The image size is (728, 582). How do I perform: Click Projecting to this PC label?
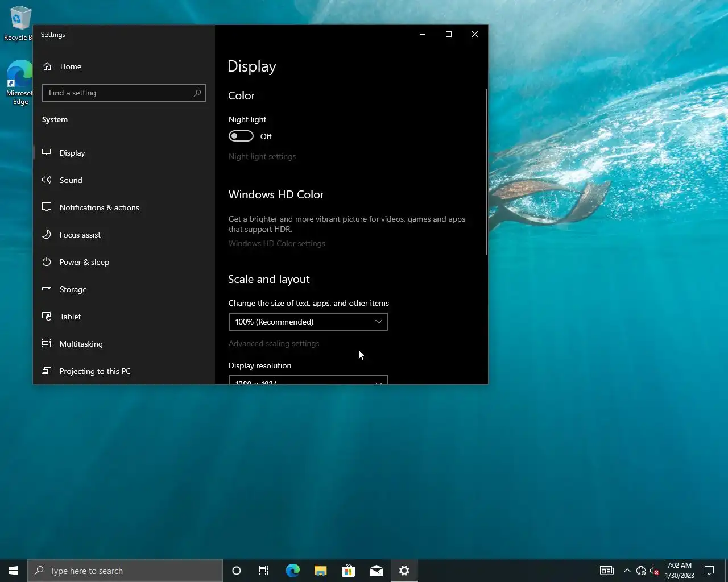point(95,371)
